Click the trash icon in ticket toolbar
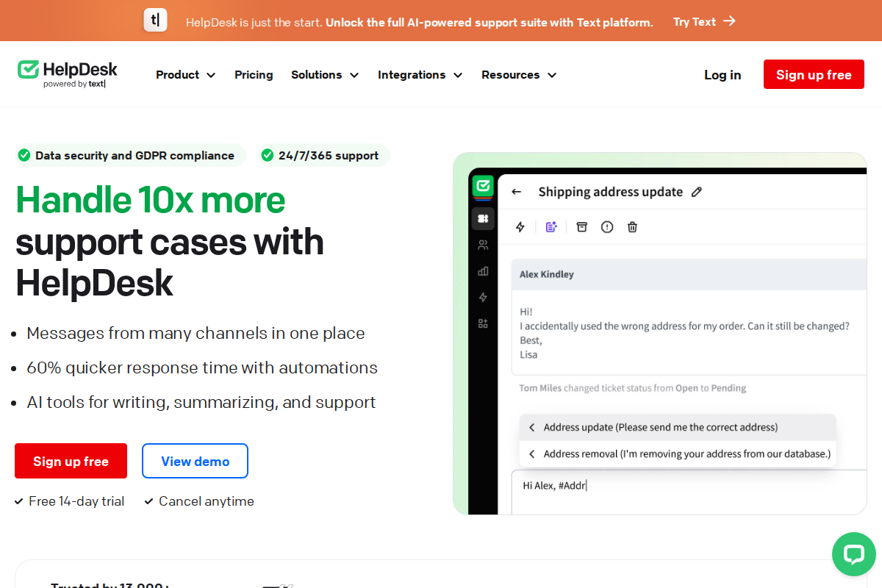Image resolution: width=882 pixels, height=588 pixels. click(632, 227)
